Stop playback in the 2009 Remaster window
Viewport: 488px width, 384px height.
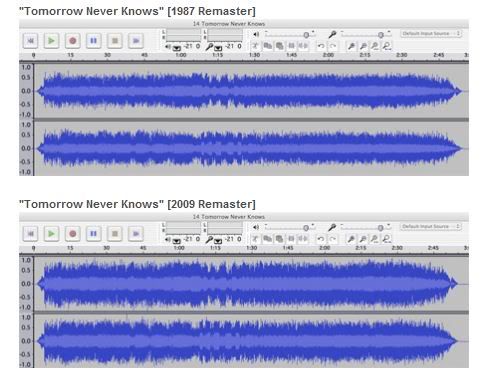coord(115,234)
